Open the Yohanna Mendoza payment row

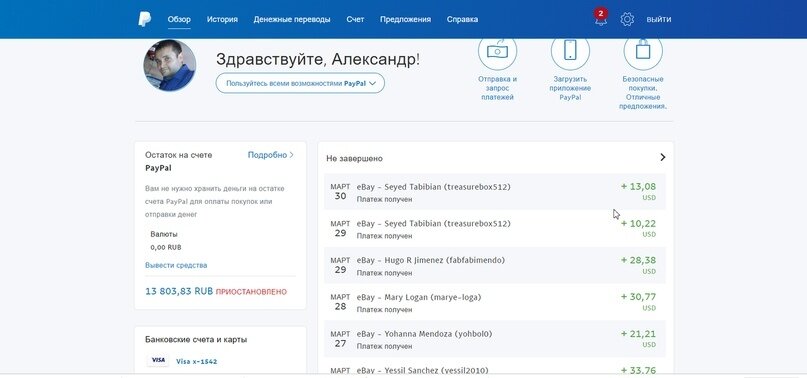[495, 339]
